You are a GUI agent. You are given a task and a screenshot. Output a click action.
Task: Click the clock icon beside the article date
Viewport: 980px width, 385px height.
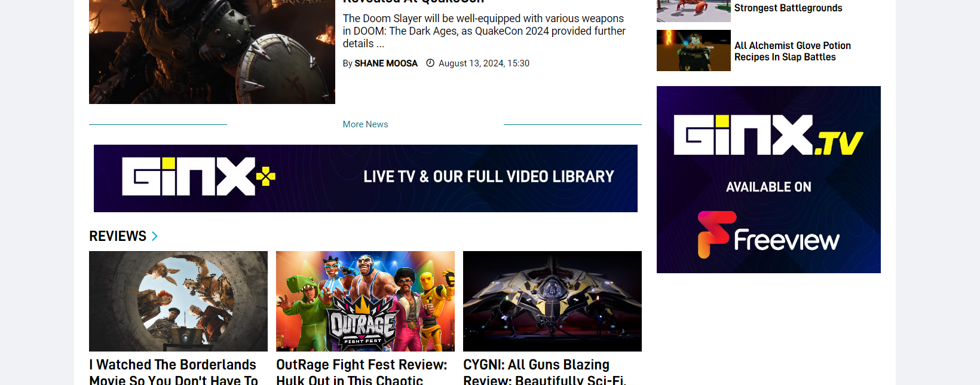(x=430, y=63)
